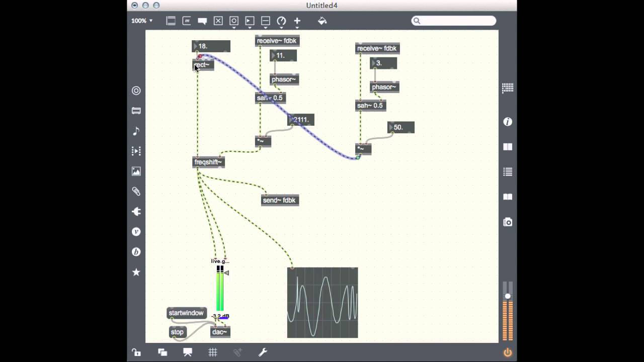644x362 pixels.
Task: Select the receive~ fdbk object above 3.
Action: (x=377, y=49)
